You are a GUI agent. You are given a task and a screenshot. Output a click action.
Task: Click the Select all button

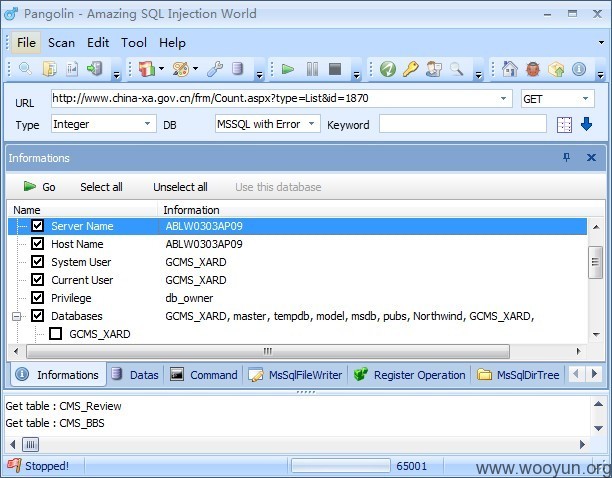pos(101,187)
